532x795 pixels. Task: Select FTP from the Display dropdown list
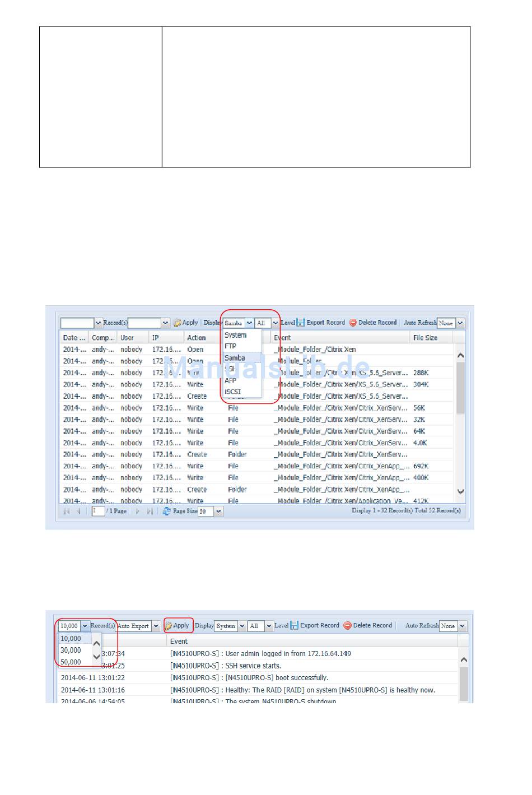pyautogui.click(x=242, y=346)
